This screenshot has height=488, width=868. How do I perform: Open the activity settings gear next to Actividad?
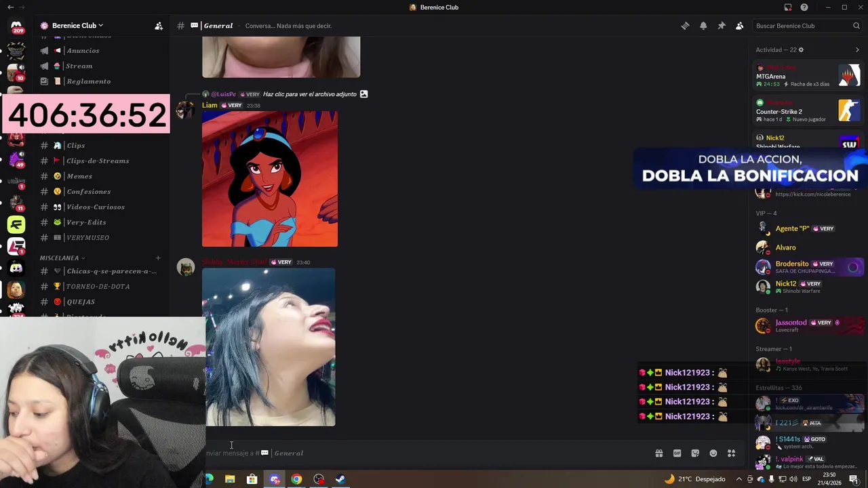tap(801, 49)
